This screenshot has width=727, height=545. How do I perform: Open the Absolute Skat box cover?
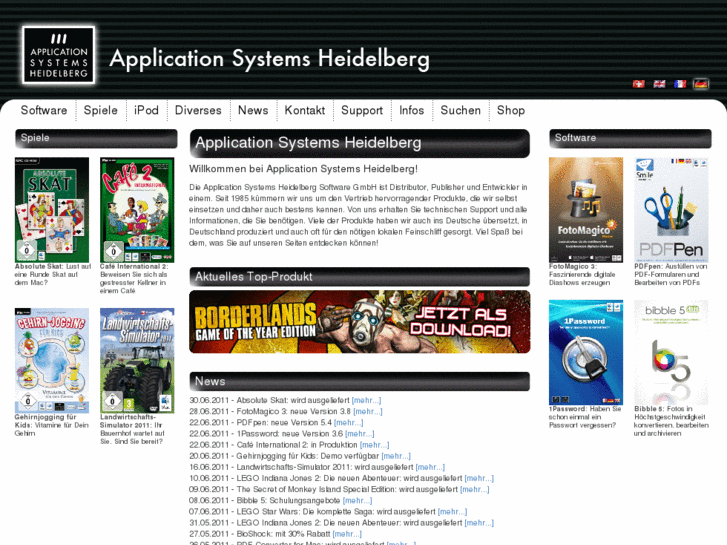[x=52, y=210]
